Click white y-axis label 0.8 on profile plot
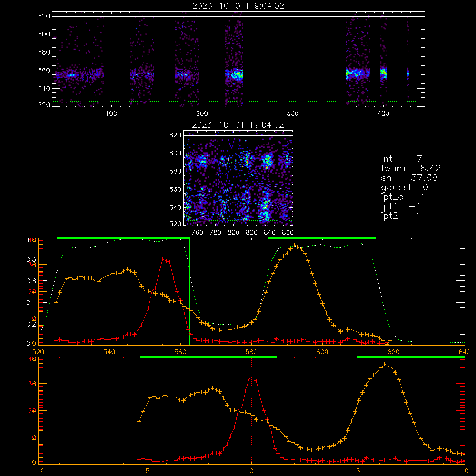Image resolution: width=476 pixels, height=476 pixels. click(31, 259)
